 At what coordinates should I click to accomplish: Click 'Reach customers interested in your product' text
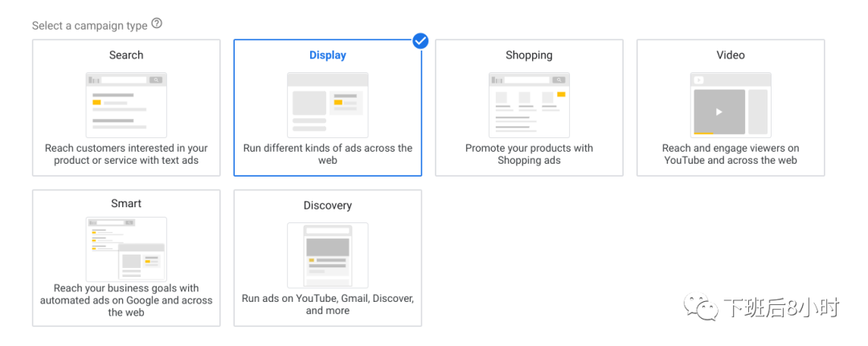(126, 154)
